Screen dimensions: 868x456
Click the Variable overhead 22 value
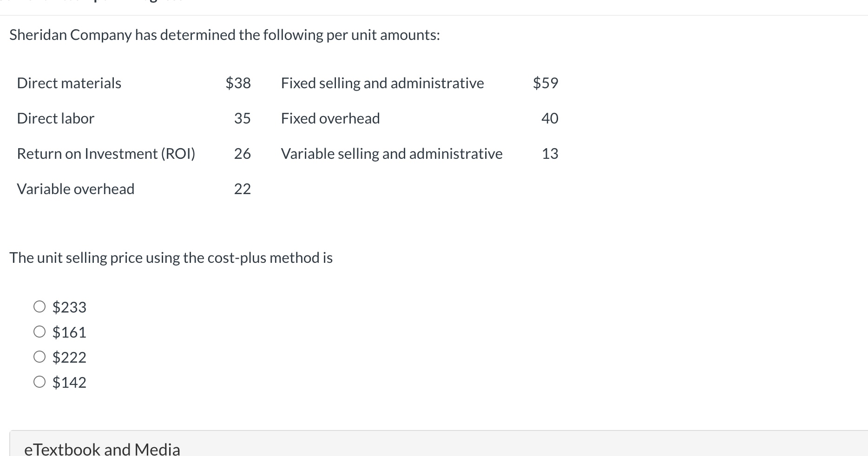click(243, 189)
